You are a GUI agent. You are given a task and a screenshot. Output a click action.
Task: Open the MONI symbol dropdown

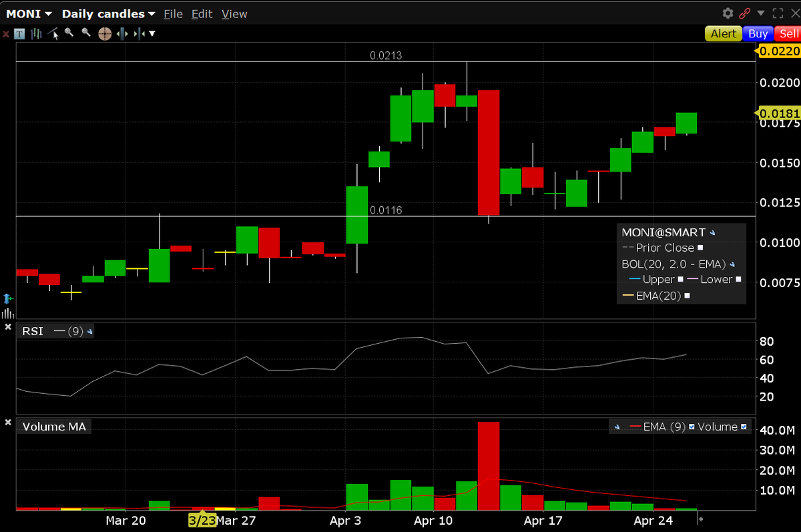(29, 13)
